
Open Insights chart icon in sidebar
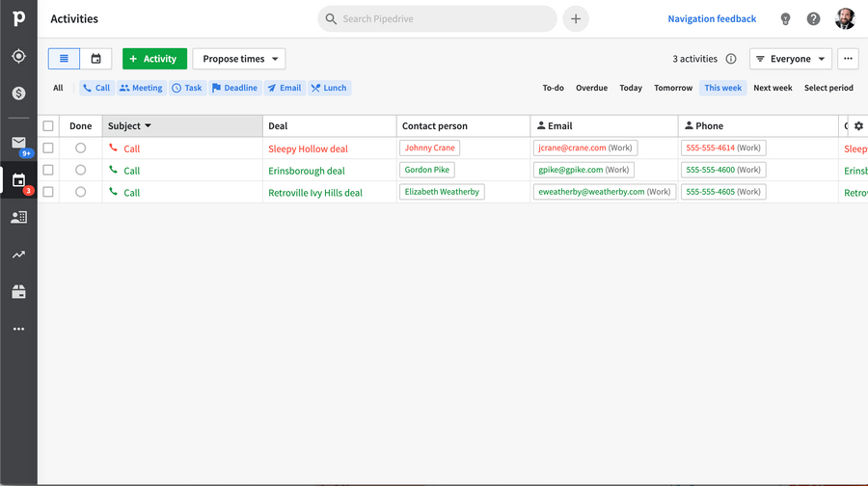coord(19,255)
